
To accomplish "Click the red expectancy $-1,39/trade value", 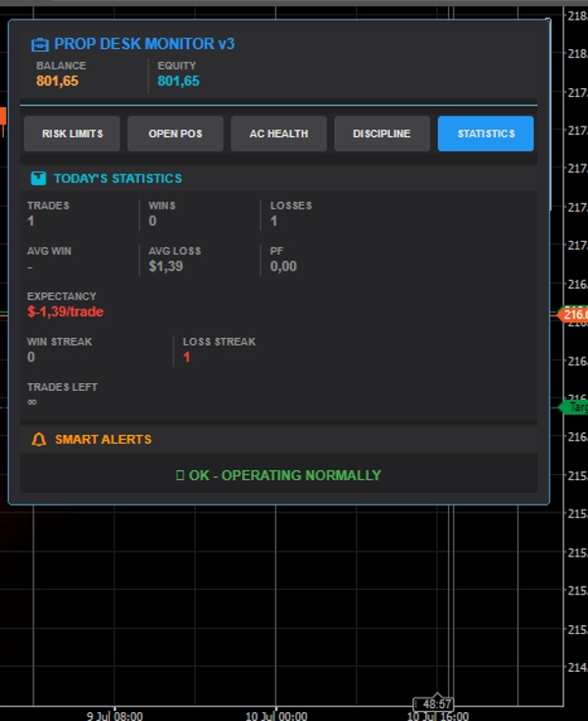I will coord(66,312).
